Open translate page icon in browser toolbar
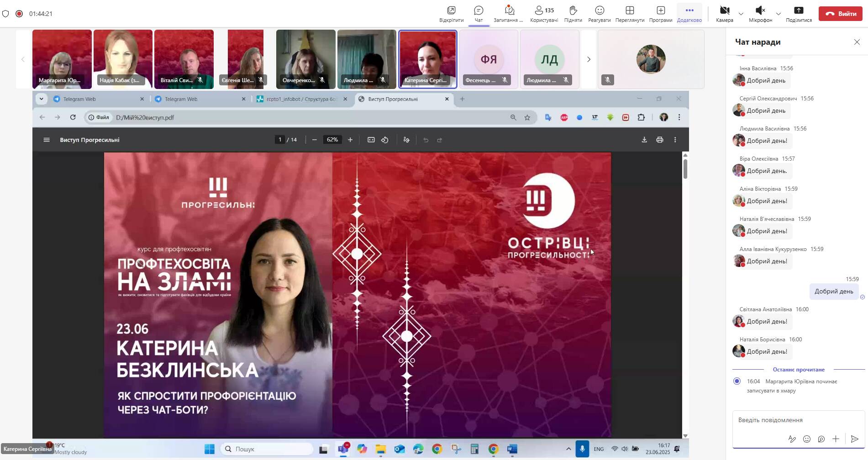 pos(548,117)
